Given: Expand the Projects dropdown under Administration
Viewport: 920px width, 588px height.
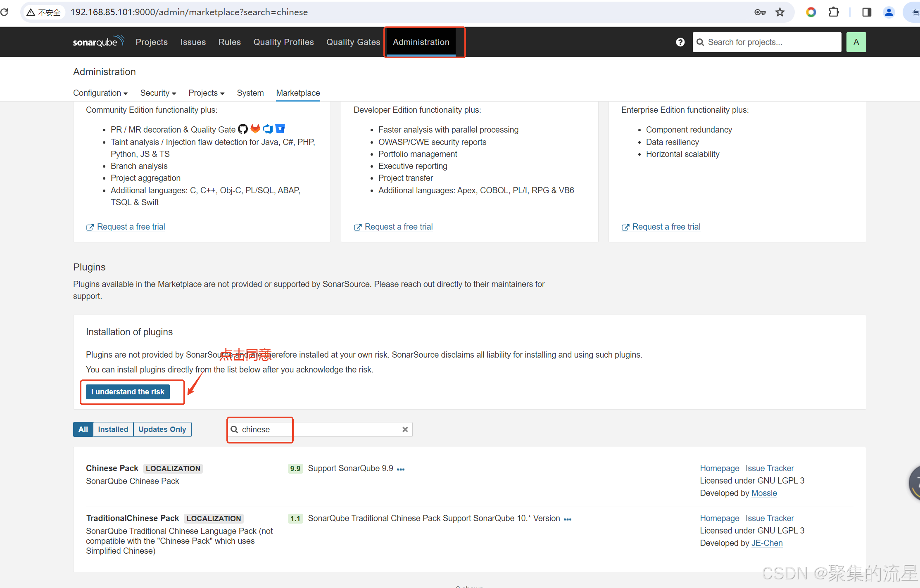Looking at the screenshot, I should pos(206,93).
